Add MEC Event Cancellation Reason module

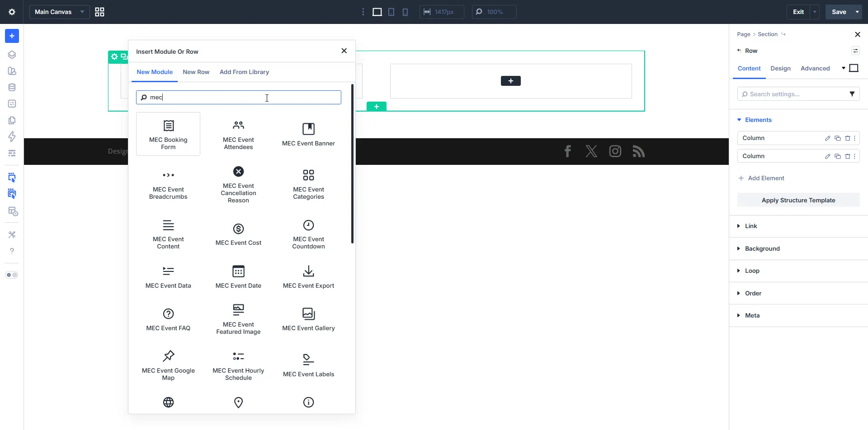point(238,185)
